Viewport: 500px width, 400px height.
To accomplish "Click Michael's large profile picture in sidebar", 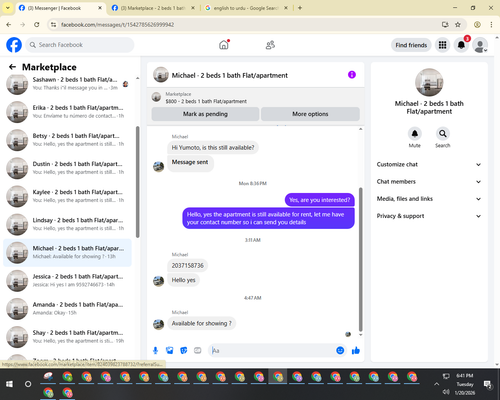I will (429, 82).
